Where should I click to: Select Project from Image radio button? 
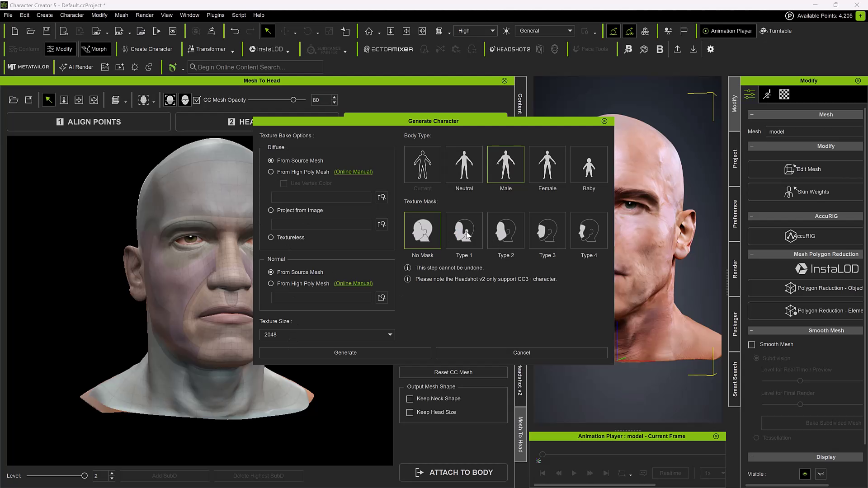271,210
